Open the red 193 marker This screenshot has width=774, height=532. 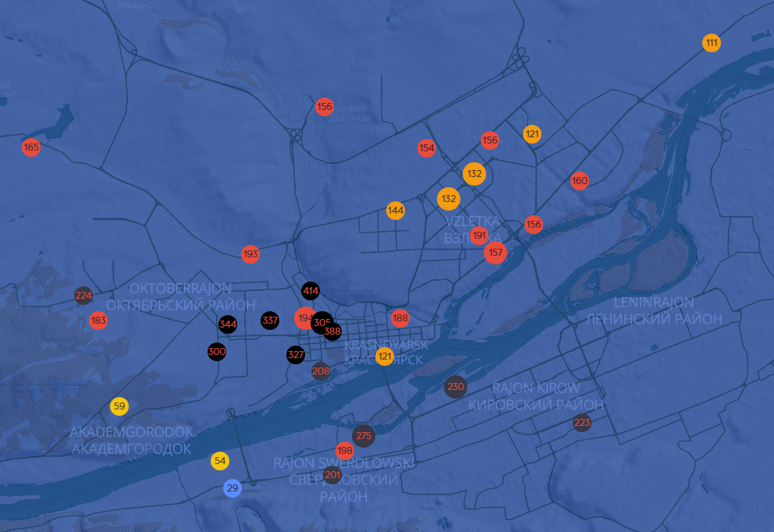[250, 254]
